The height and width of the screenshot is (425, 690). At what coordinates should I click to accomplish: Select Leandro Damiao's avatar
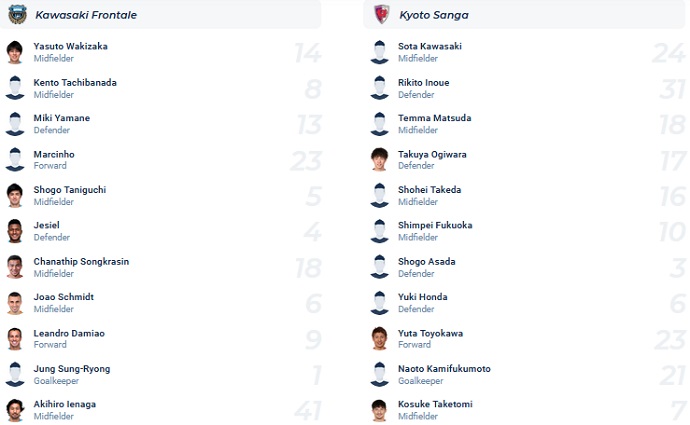pos(15,339)
